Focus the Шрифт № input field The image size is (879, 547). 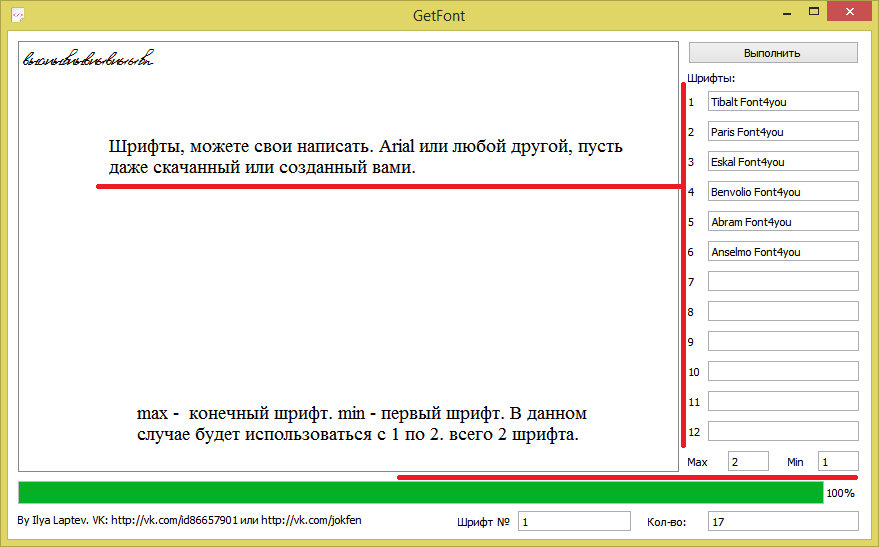573,521
